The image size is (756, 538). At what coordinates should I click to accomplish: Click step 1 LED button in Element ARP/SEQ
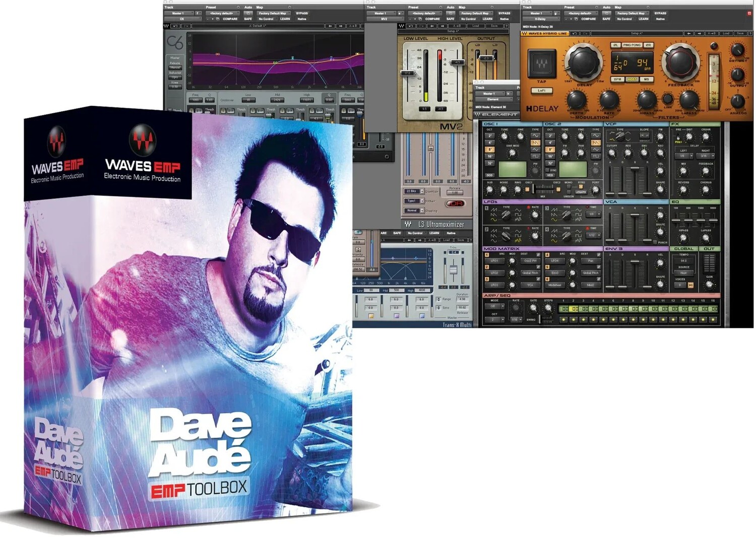point(564,319)
